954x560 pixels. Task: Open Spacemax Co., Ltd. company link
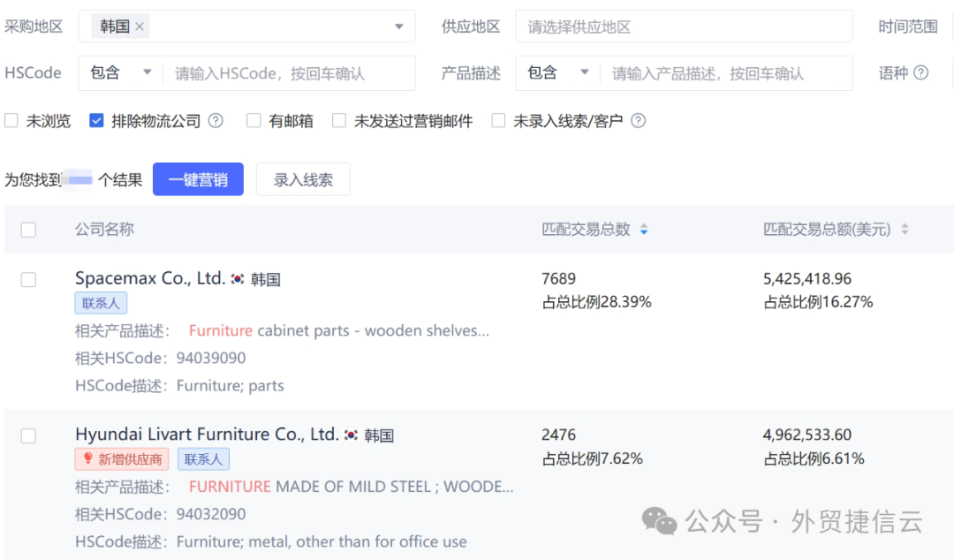pos(150,278)
